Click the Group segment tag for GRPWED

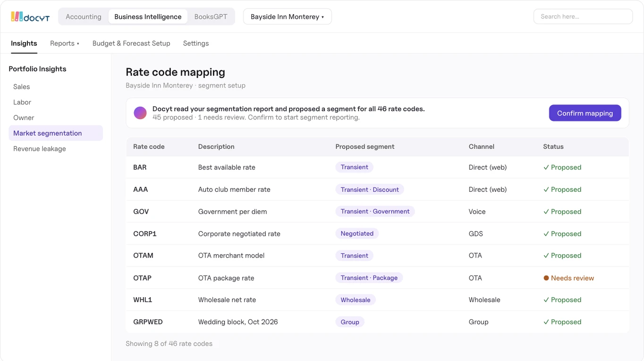(x=350, y=322)
